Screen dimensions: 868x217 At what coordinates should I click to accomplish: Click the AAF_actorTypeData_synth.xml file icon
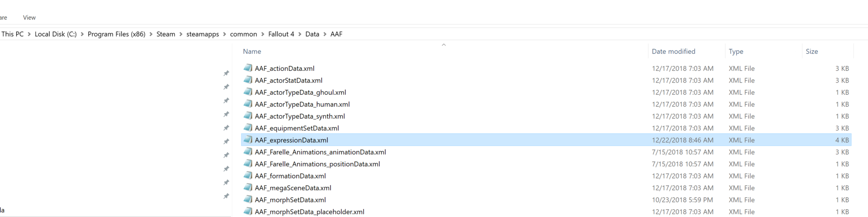248,116
